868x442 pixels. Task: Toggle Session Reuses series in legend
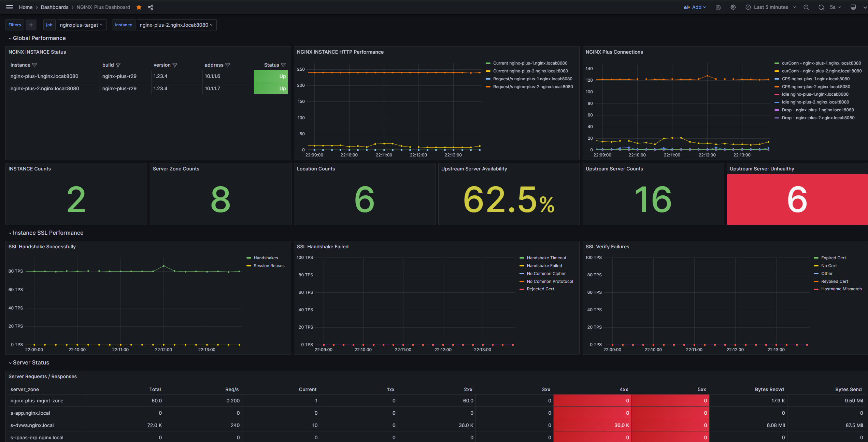click(x=269, y=266)
